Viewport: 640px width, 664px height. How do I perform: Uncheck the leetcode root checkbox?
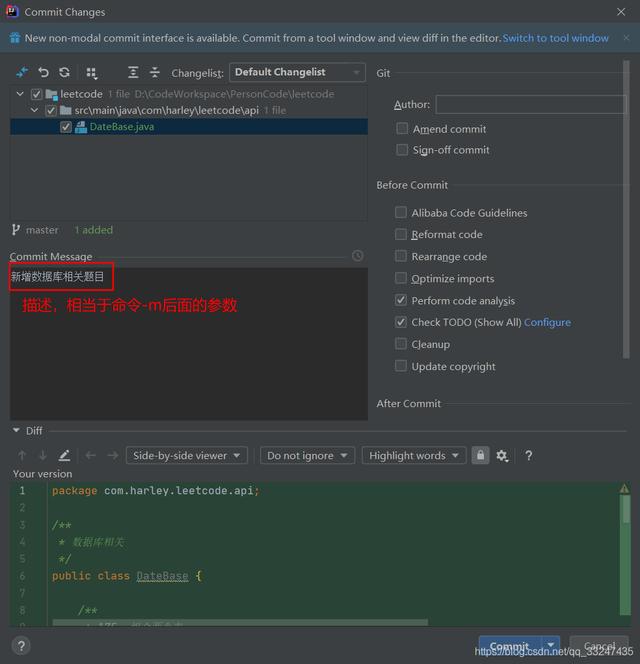click(36, 94)
